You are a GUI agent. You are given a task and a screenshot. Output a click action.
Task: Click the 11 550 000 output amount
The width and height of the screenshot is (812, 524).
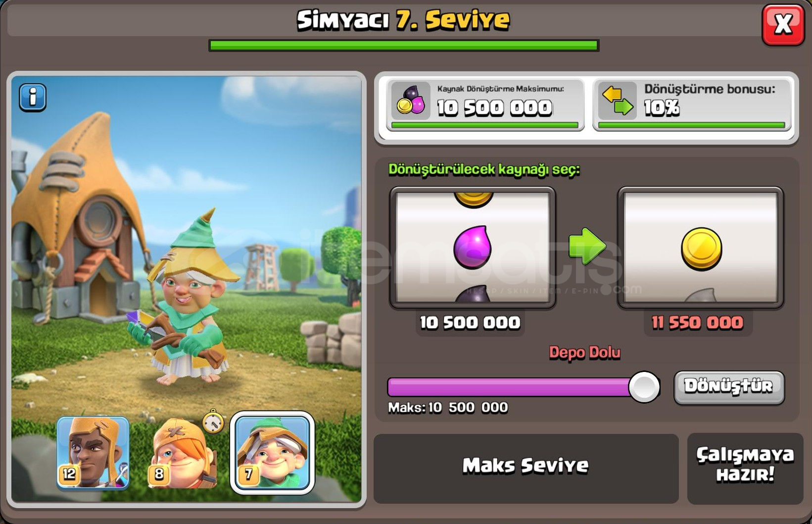(697, 323)
